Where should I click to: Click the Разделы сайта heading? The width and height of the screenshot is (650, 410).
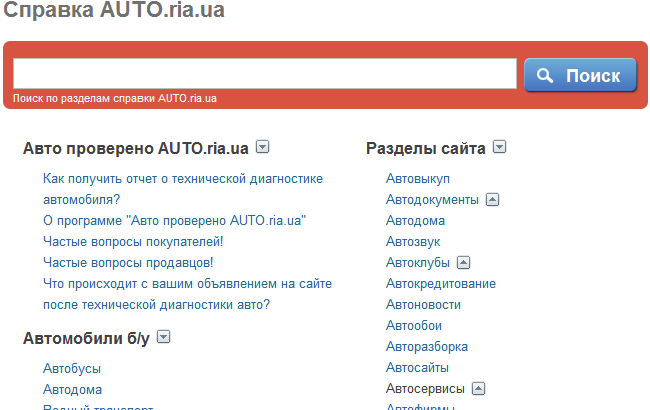[x=426, y=148]
